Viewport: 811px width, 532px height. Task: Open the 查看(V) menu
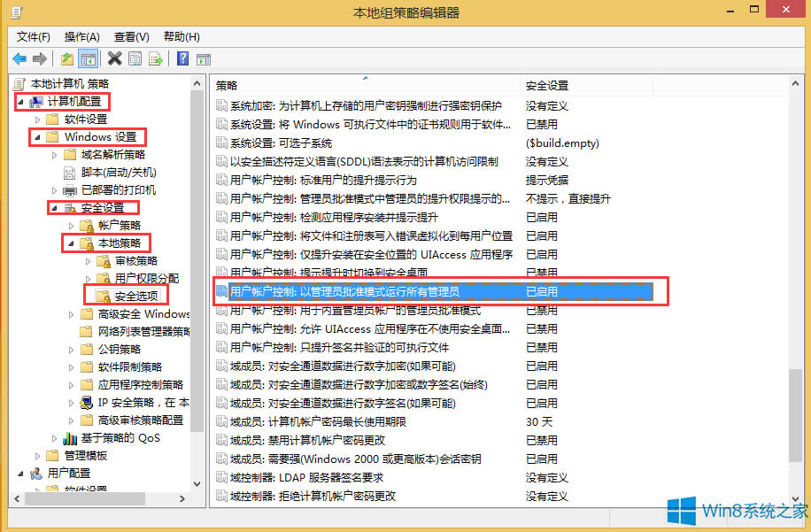129,36
